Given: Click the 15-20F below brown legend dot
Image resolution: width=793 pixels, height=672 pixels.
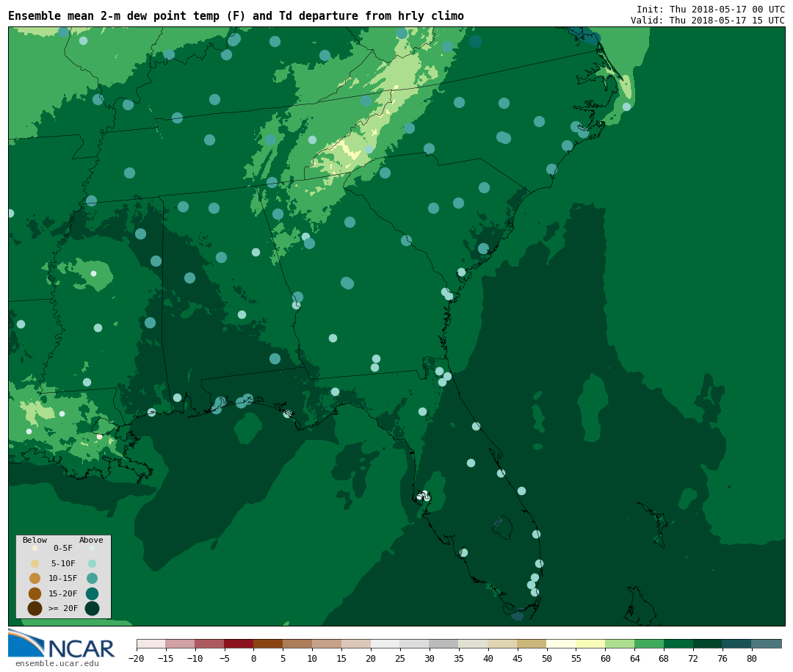Looking at the screenshot, I should pyautogui.click(x=35, y=593).
